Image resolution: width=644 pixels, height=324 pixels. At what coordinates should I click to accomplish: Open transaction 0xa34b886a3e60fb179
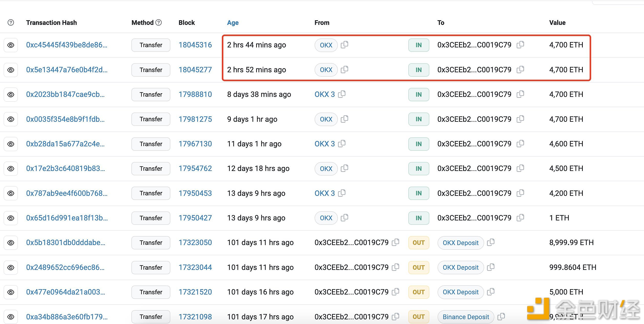click(x=67, y=317)
